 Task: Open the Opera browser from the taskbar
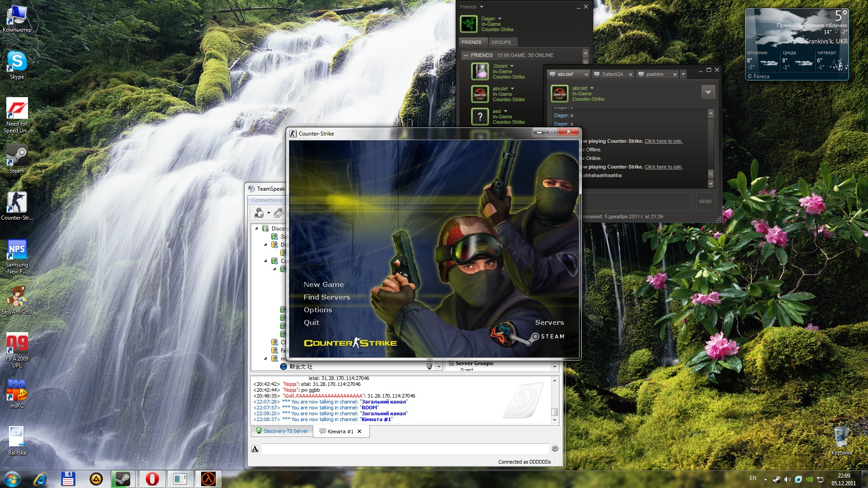point(152,479)
